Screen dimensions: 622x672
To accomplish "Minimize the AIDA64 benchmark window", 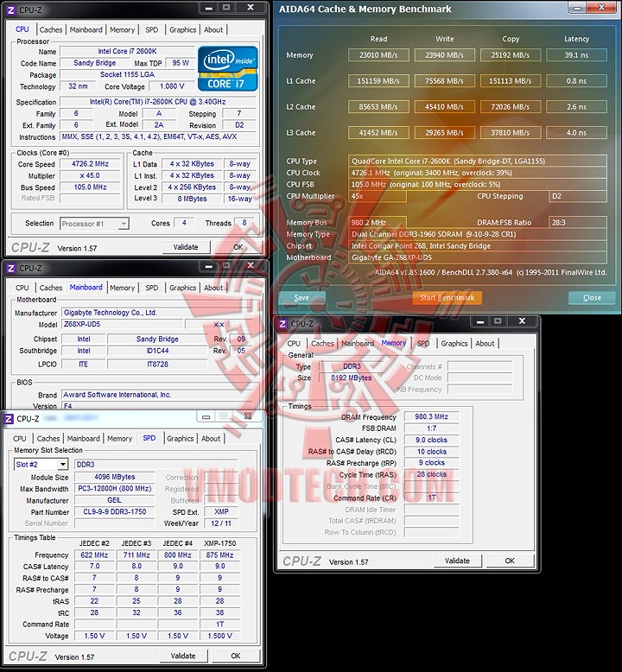I will [578, 7].
